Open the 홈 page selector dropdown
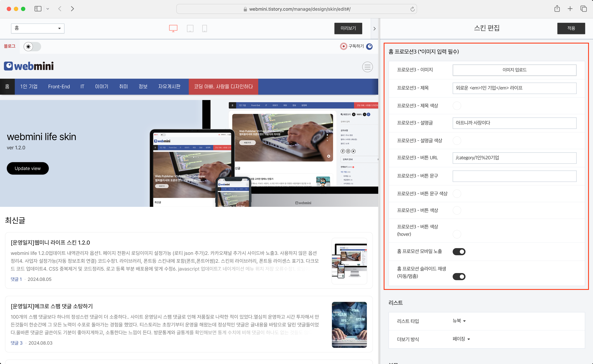 pyautogui.click(x=38, y=28)
